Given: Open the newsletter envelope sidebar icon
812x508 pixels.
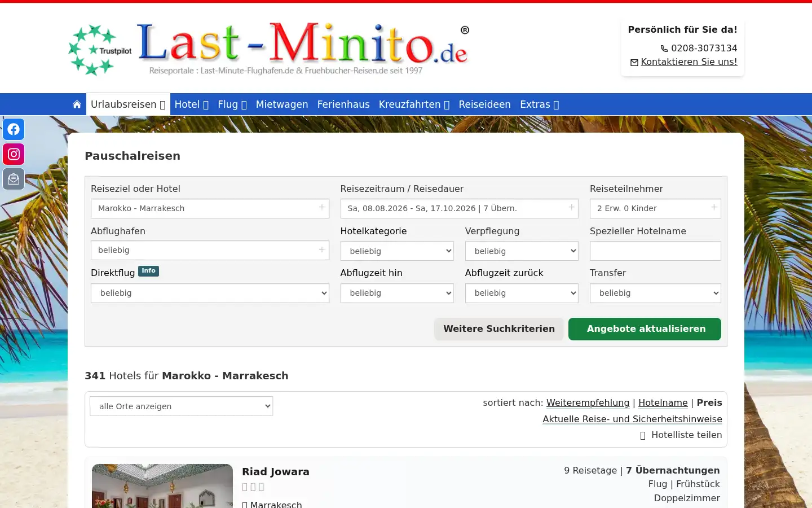Looking at the screenshot, I should pos(14,179).
